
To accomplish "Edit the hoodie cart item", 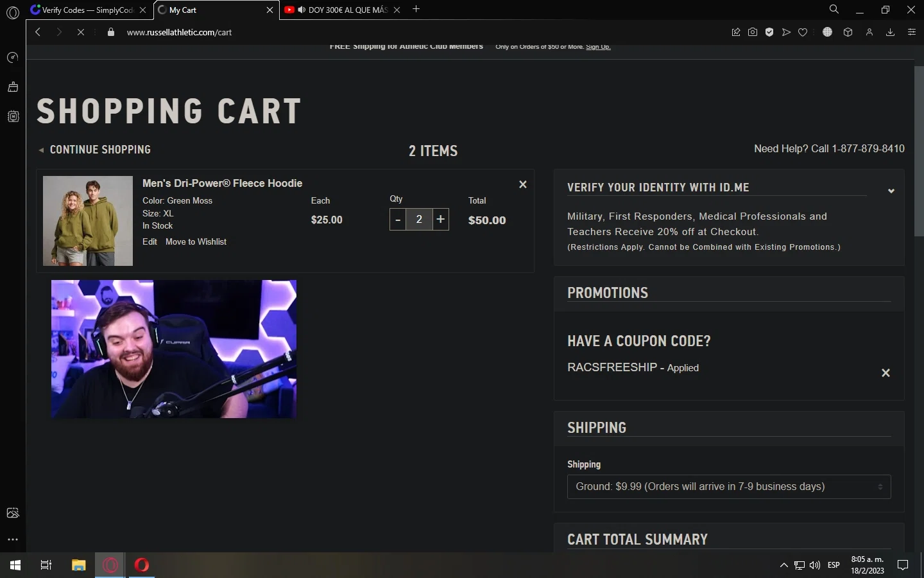I will [x=150, y=241].
